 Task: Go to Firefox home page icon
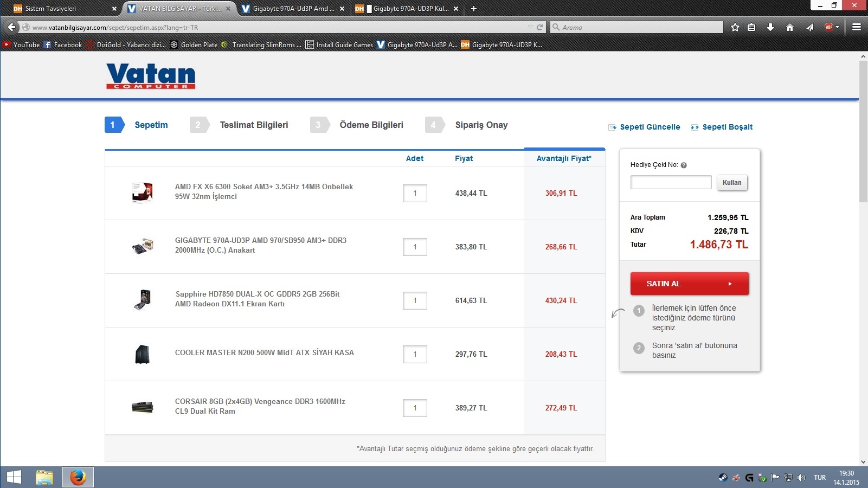click(790, 27)
